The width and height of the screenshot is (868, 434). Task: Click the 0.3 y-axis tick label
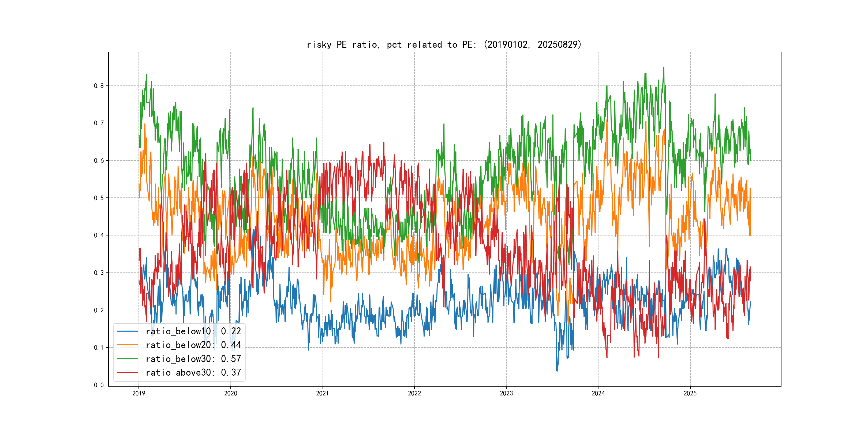pyautogui.click(x=99, y=273)
